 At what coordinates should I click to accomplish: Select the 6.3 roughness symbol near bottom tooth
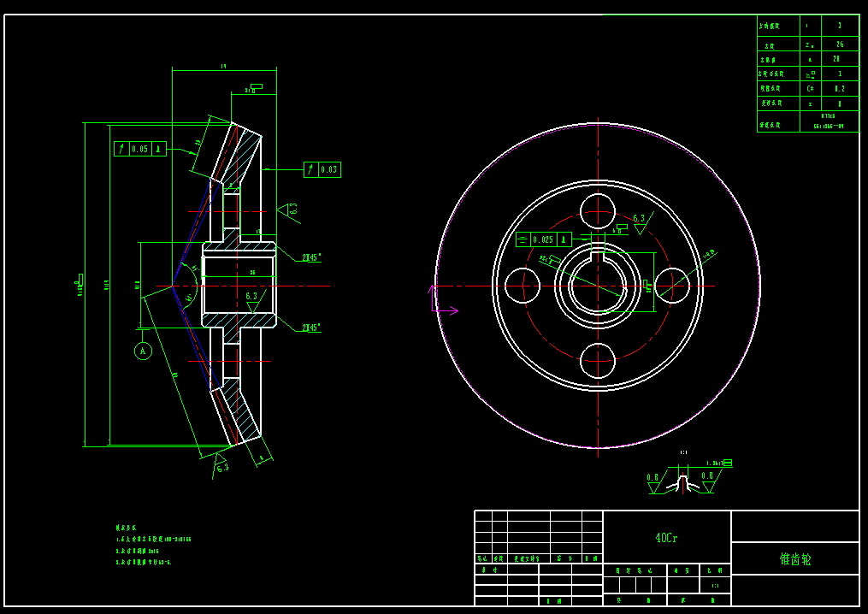click(221, 464)
